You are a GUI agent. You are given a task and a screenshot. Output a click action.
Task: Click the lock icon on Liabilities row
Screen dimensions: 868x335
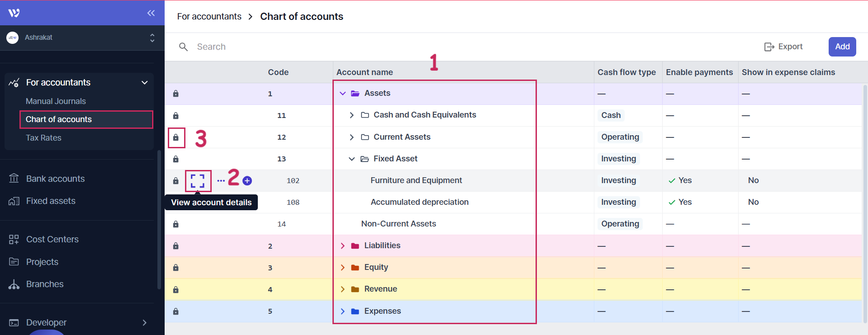pos(176,246)
